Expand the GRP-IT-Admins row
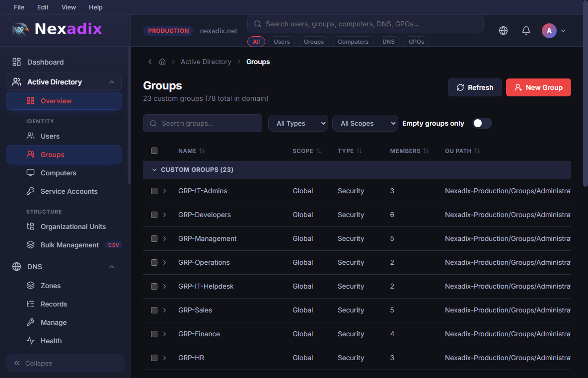The image size is (588, 378). tap(164, 191)
